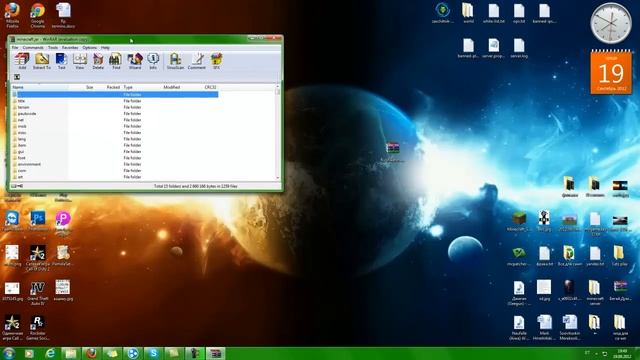
Task: Select the highlighted parent folder row
Action: pyautogui.click(x=115, y=94)
